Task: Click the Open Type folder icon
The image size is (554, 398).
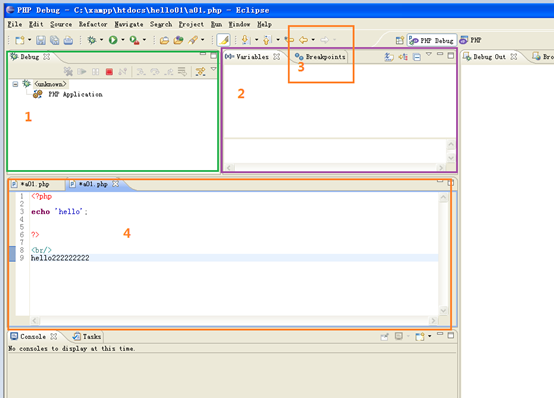Action: [164, 40]
